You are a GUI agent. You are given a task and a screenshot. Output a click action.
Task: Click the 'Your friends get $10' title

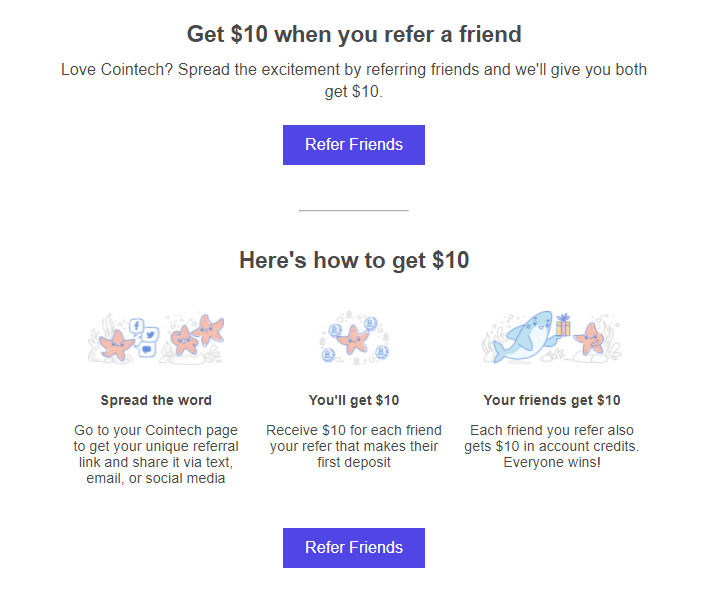click(x=552, y=400)
